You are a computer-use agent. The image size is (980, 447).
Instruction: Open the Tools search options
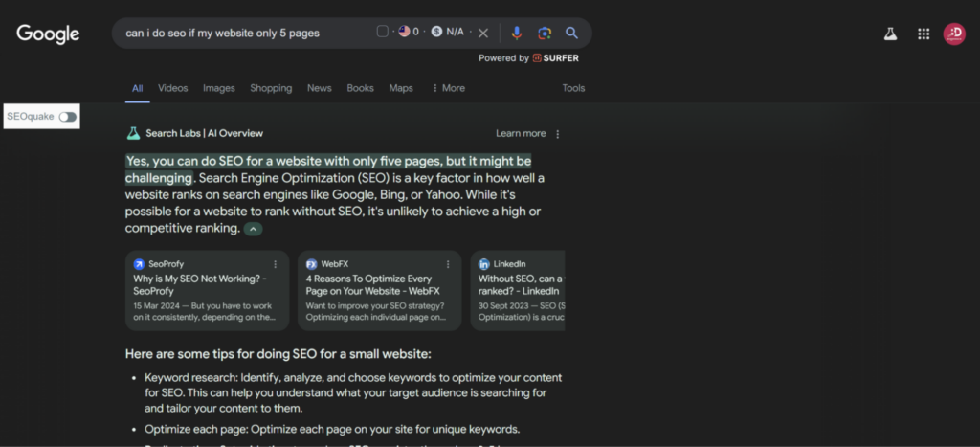pos(573,88)
